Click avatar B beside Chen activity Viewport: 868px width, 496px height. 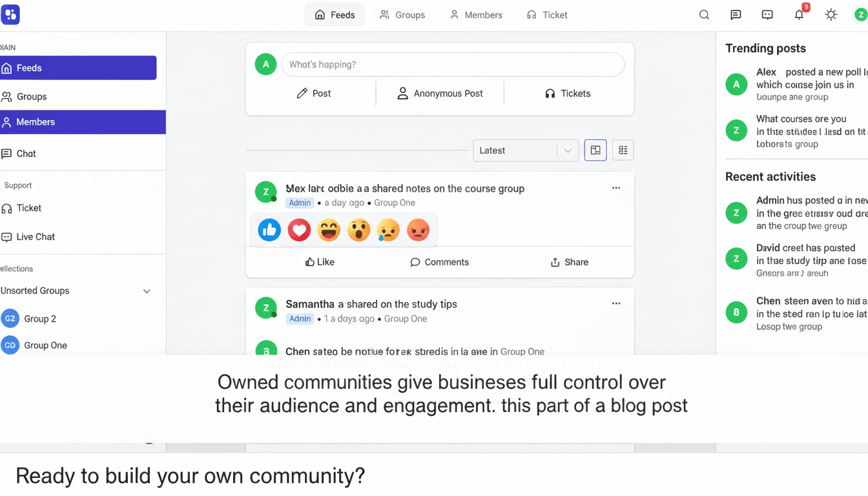(736, 313)
